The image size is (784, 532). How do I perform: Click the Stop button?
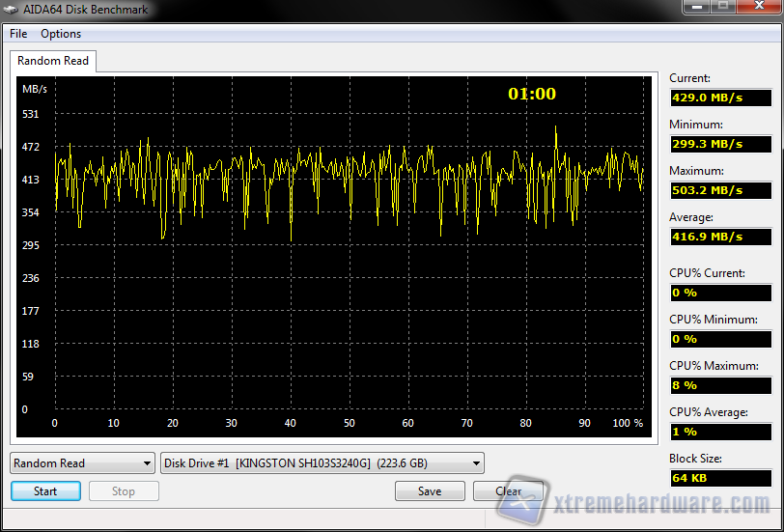pyautogui.click(x=124, y=491)
